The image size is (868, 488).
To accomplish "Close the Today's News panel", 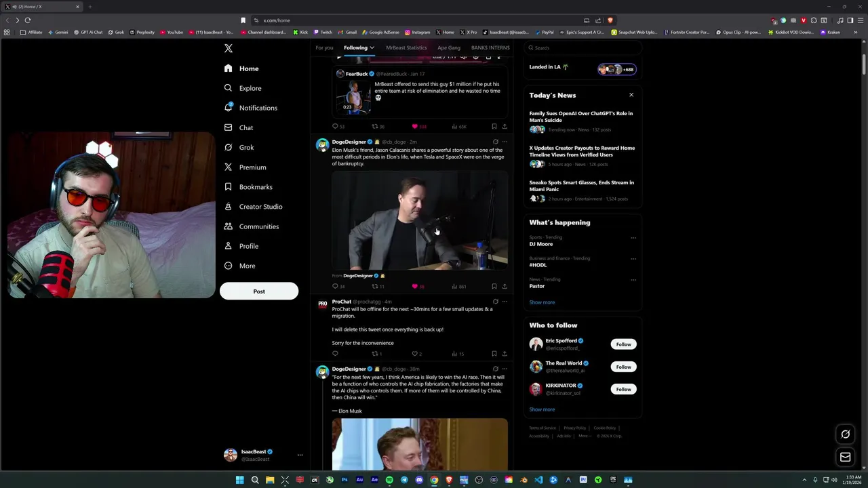I will [631, 95].
